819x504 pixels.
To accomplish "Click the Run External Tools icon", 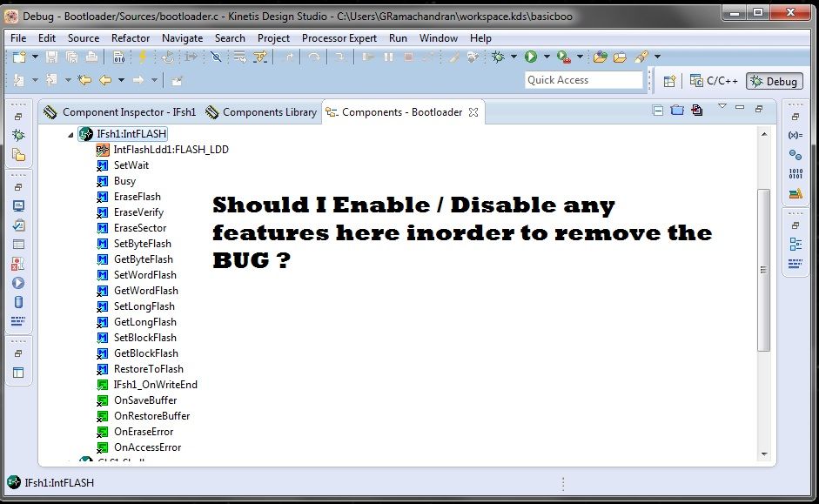I will click(564, 57).
